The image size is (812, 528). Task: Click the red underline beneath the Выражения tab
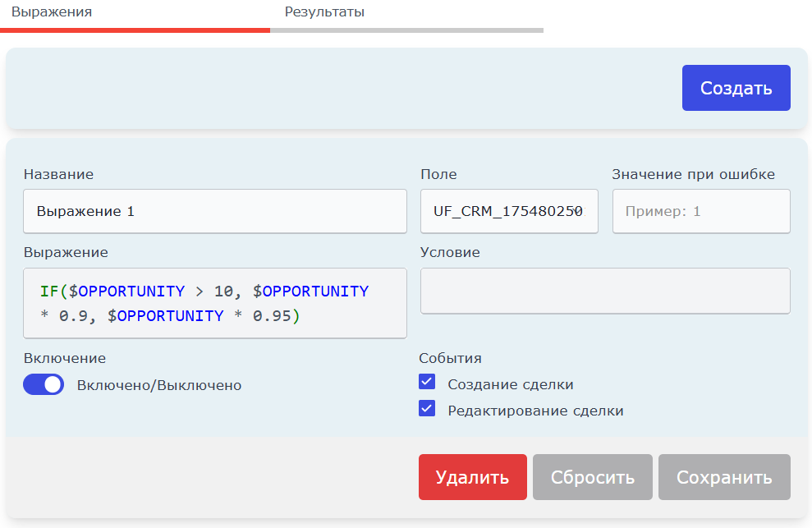point(135,30)
